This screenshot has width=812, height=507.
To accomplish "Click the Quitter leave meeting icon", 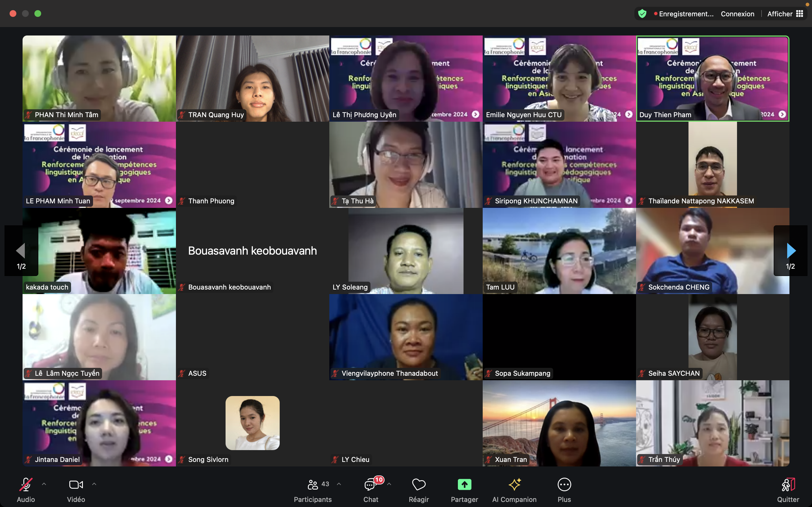I will (788, 485).
